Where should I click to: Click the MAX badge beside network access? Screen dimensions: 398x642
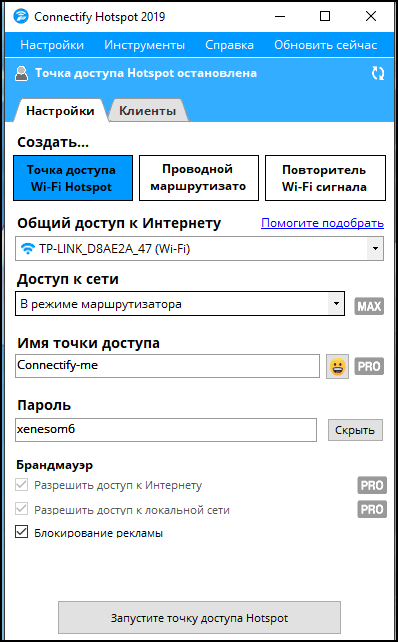369,306
